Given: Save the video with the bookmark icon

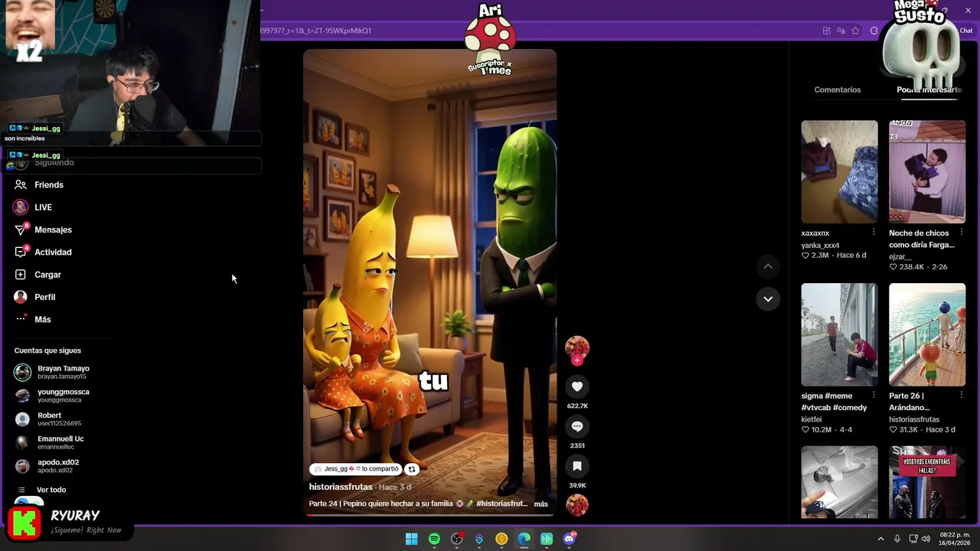Looking at the screenshot, I should point(577,466).
